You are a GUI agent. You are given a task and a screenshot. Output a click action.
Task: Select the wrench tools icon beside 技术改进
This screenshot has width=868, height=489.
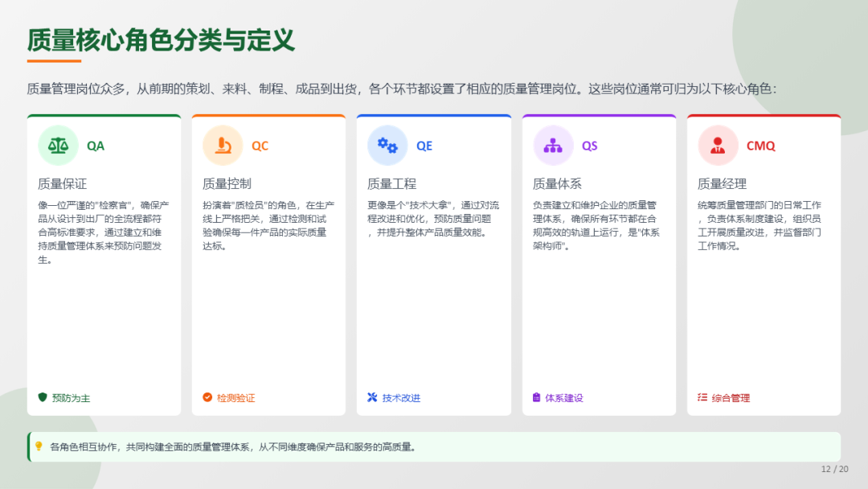(372, 397)
